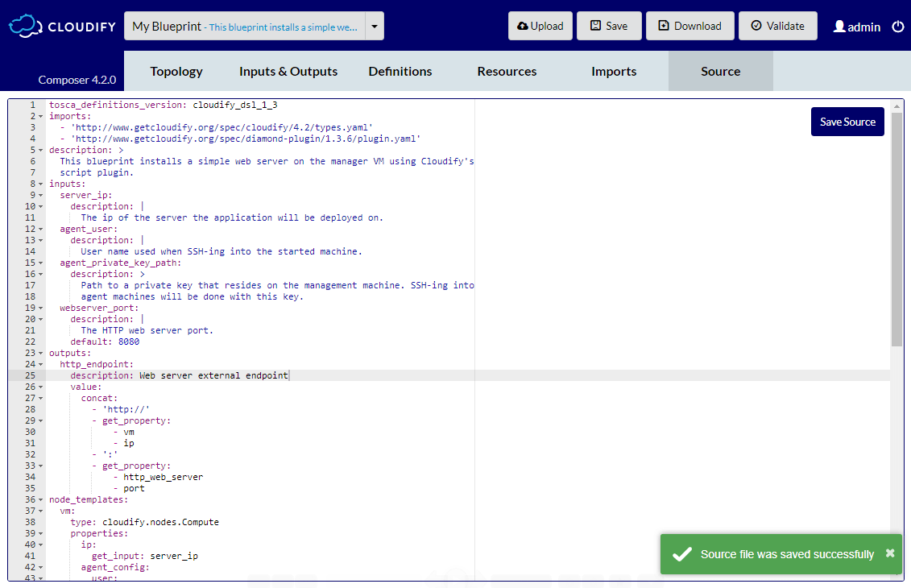The image size is (911, 588).
Task: Open the blueprint selector dropdown arrow
Action: click(x=375, y=26)
